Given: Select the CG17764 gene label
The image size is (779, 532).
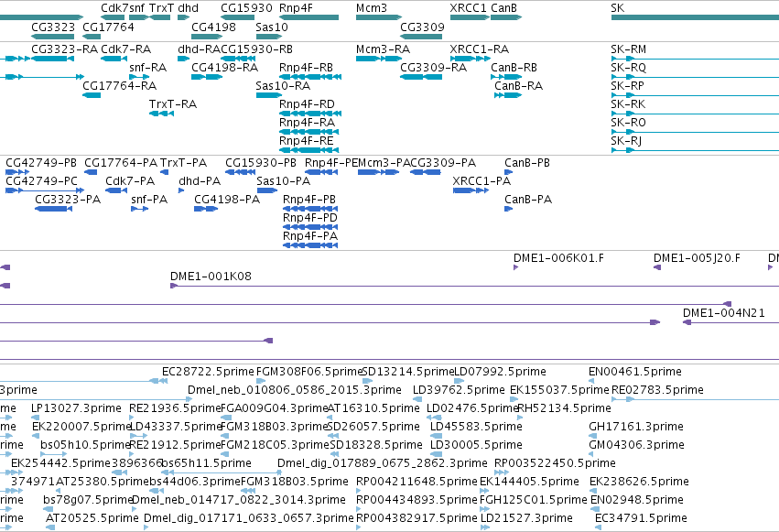Looking at the screenshot, I should click(x=108, y=27).
